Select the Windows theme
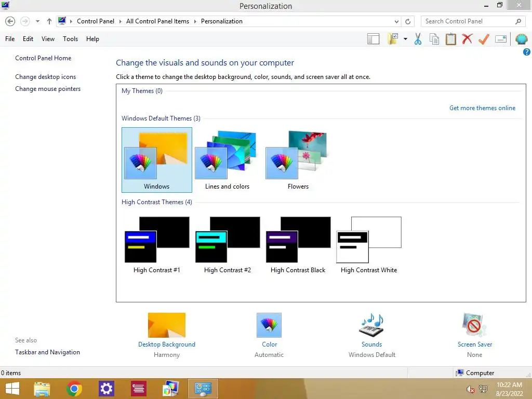532x399 pixels. [x=157, y=160]
